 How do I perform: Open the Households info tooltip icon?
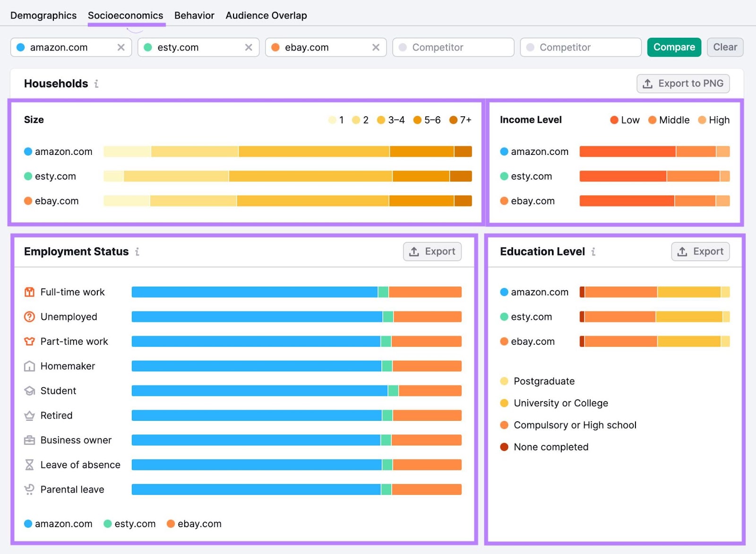[97, 84]
